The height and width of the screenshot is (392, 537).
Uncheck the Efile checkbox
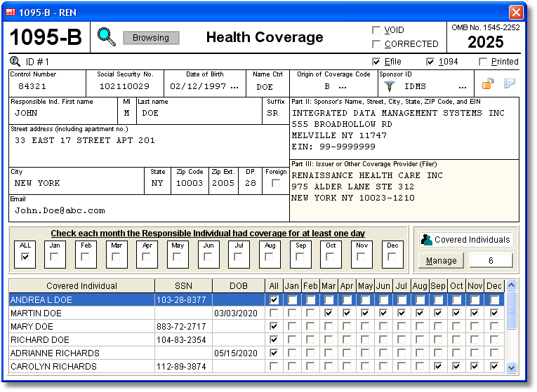[376, 62]
